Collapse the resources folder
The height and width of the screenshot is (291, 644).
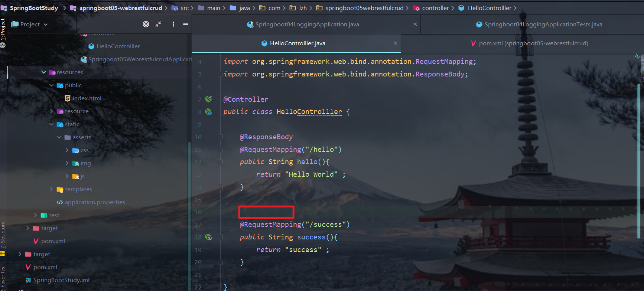[x=44, y=72]
